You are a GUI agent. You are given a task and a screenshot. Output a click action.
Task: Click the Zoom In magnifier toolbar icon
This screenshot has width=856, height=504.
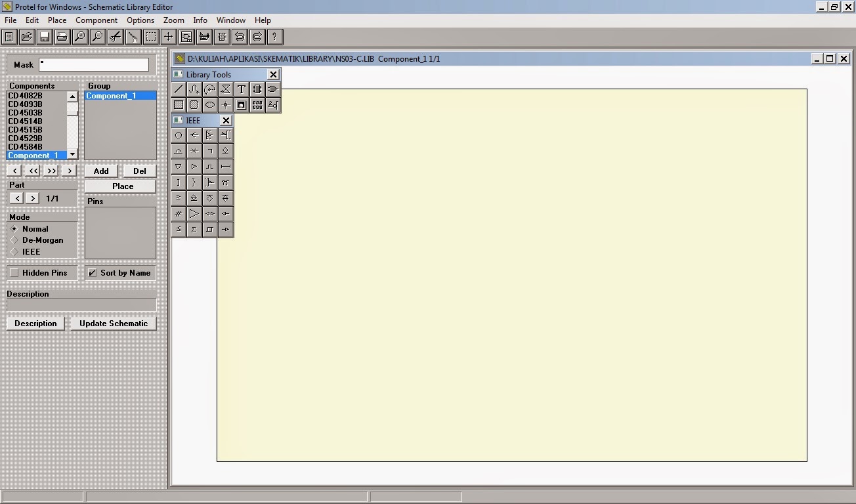point(79,37)
